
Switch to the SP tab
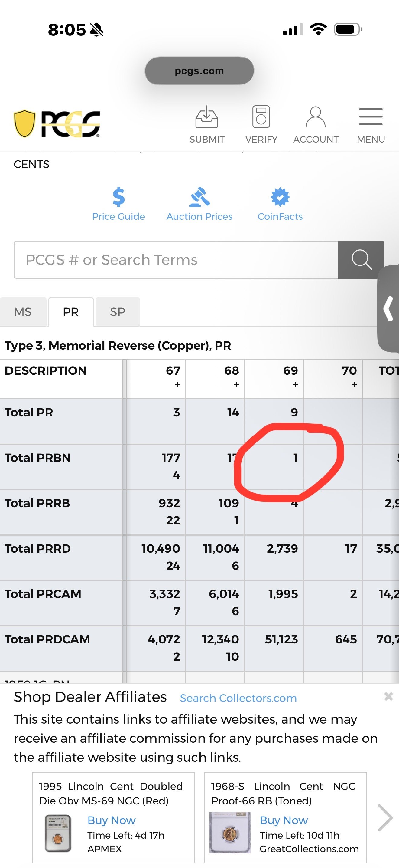[117, 312]
